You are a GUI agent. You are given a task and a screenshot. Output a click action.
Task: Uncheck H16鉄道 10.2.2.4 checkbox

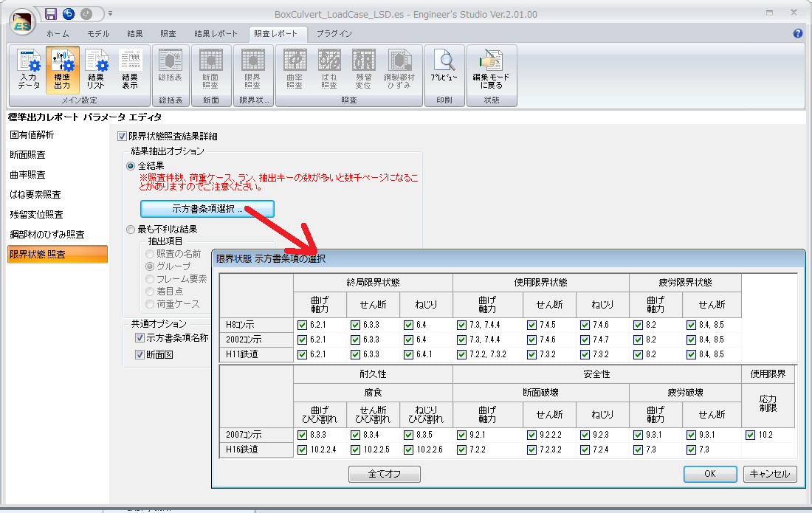coord(303,450)
